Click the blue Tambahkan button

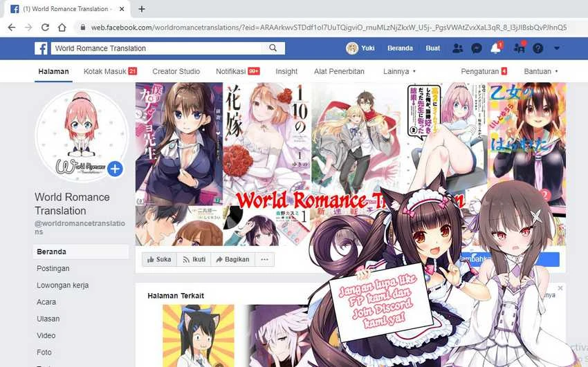point(510,259)
